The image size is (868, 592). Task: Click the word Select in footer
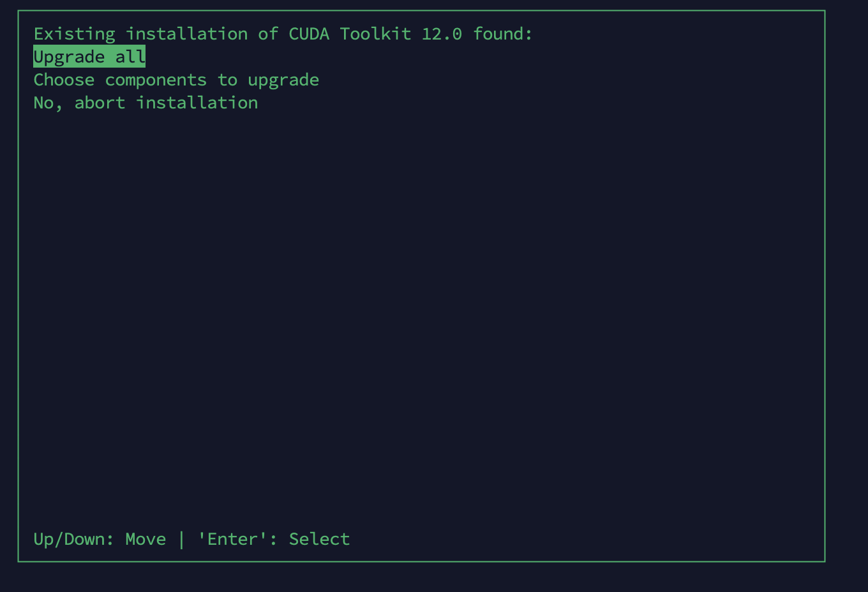tap(319, 539)
